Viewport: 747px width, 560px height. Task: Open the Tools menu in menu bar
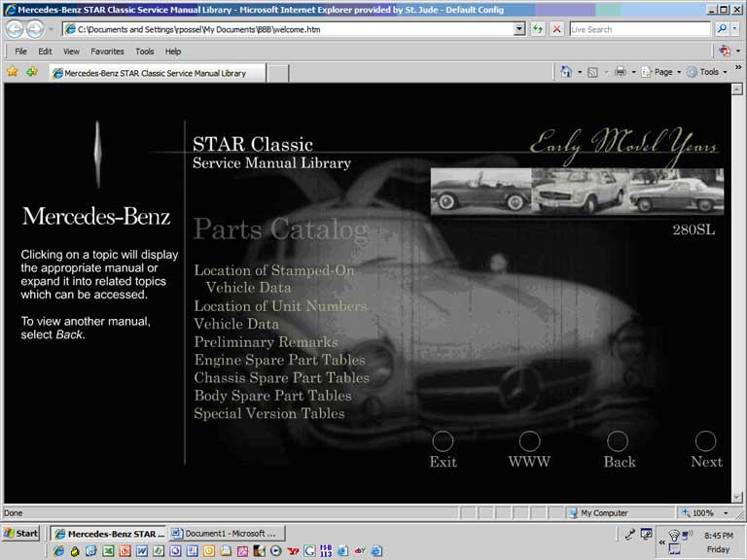tap(144, 52)
